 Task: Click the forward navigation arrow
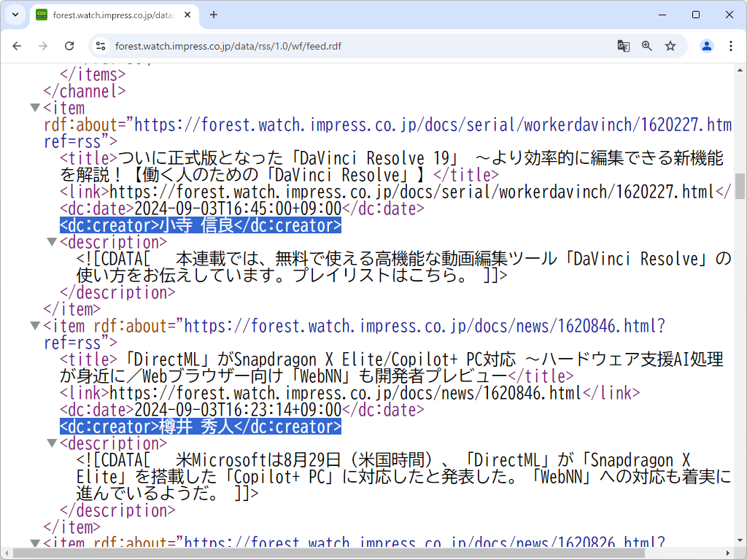point(43,45)
